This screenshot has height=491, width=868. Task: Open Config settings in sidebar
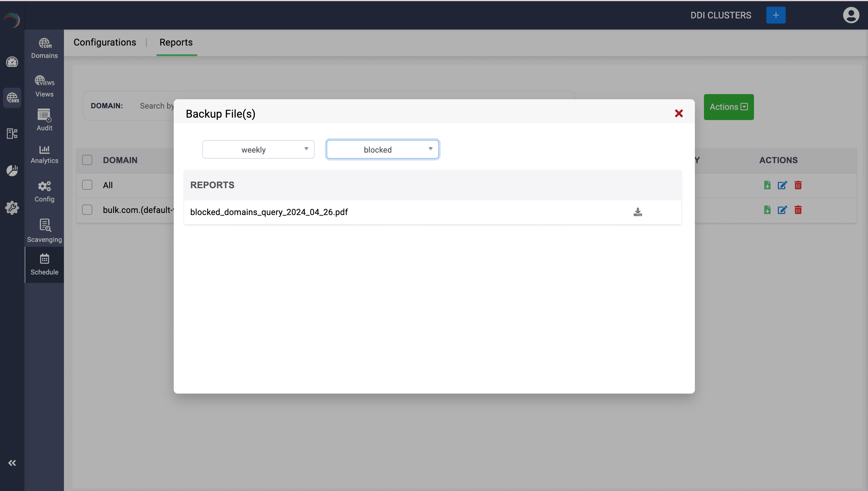[x=45, y=191]
